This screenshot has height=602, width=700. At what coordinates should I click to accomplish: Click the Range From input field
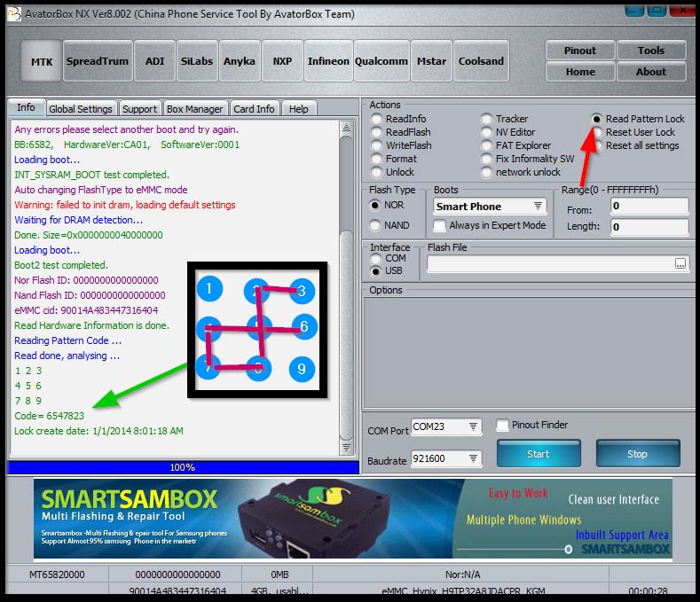tap(649, 207)
